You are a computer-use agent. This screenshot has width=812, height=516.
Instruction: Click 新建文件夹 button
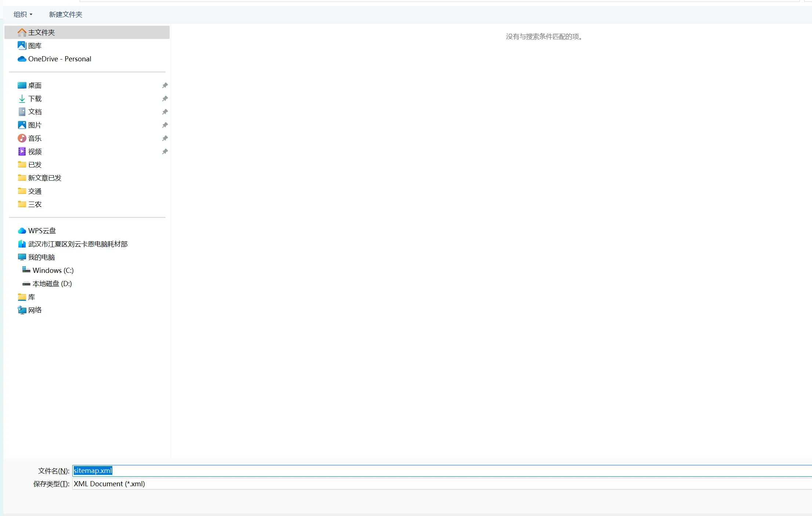(66, 14)
